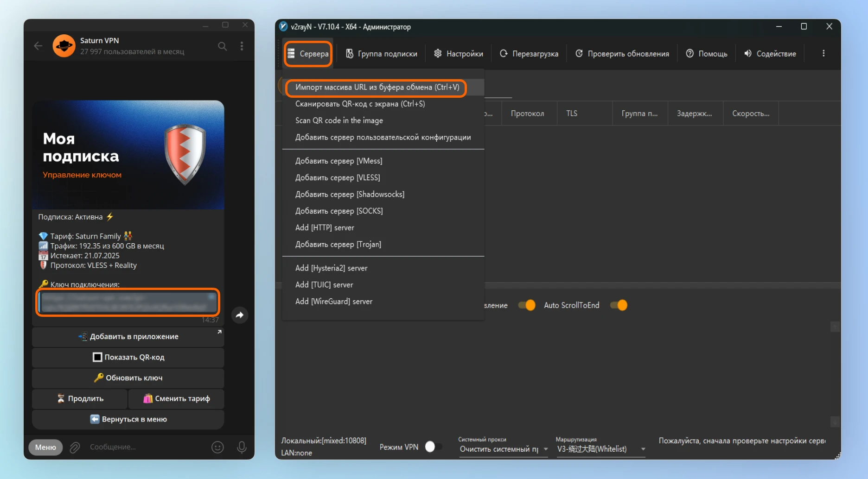Open the emoji picker icon
The height and width of the screenshot is (479, 868).
(x=217, y=447)
